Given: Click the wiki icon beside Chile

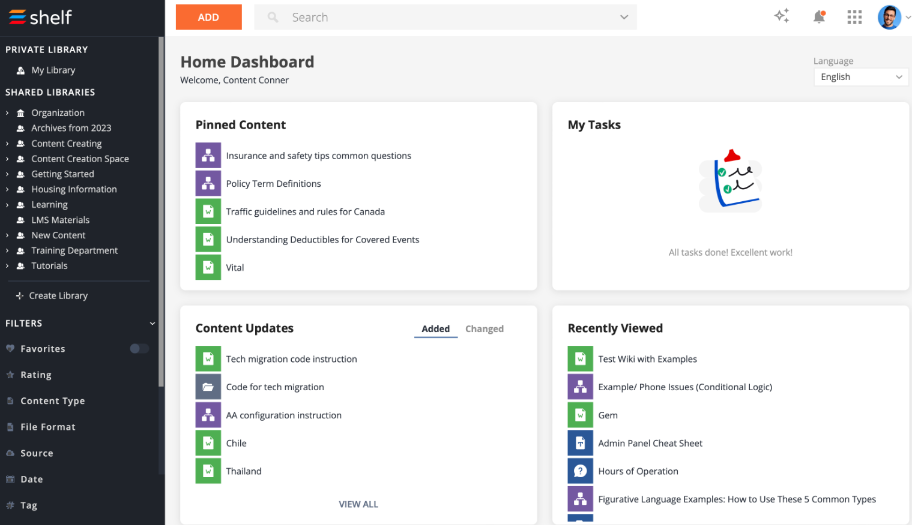Looking at the screenshot, I should tap(208, 443).
